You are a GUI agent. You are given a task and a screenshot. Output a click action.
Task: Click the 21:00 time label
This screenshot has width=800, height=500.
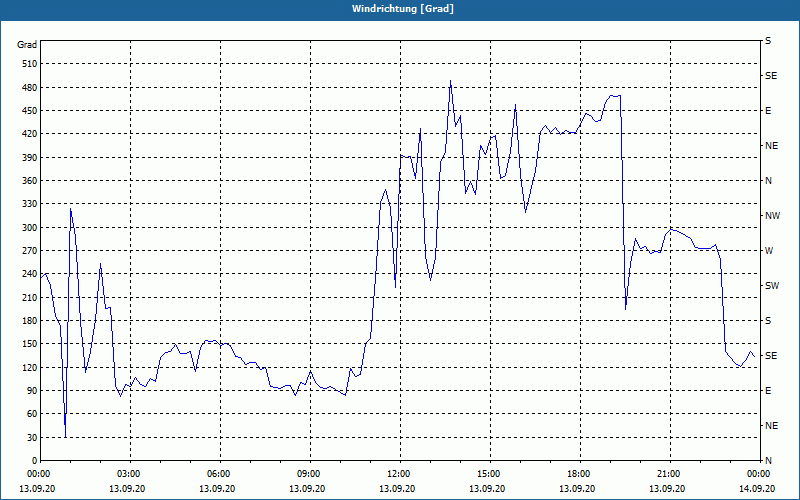(x=667, y=474)
